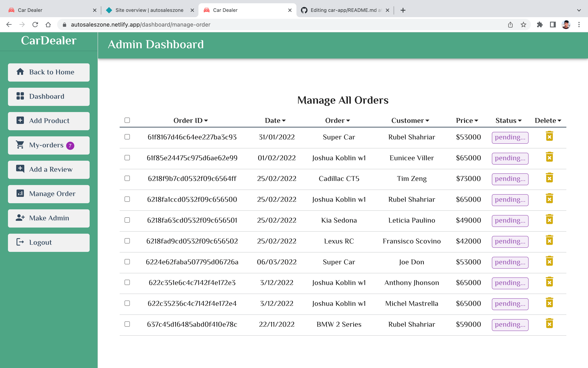The height and width of the screenshot is (368, 588).
Task: Switch to Editing car-app README tab
Action: [x=345, y=10]
